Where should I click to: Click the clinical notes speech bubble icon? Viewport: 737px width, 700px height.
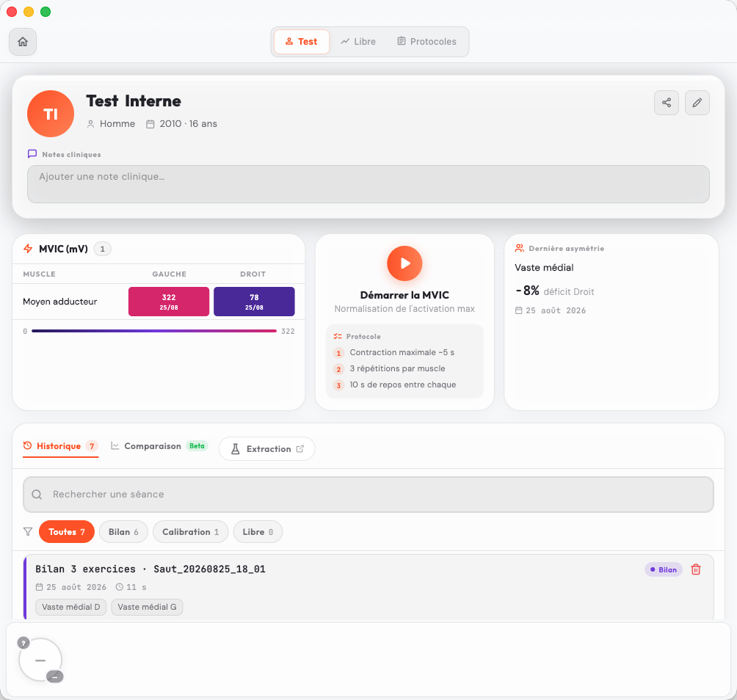point(32,154)
